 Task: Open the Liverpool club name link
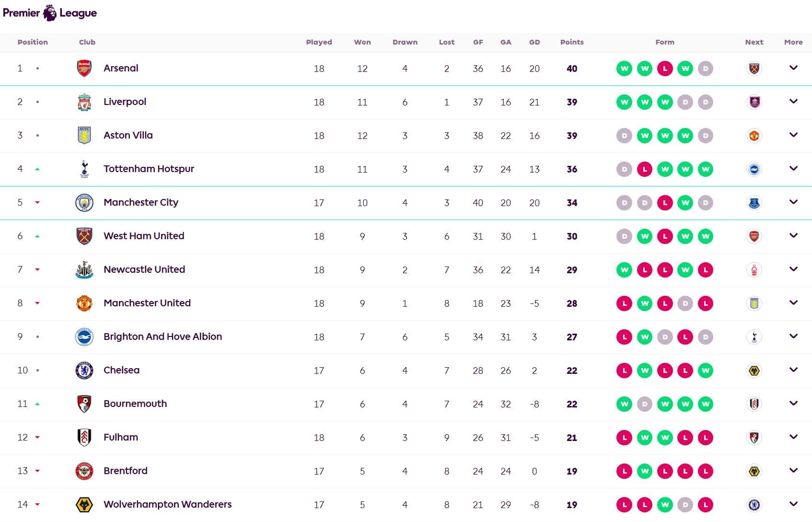[125, 102]
